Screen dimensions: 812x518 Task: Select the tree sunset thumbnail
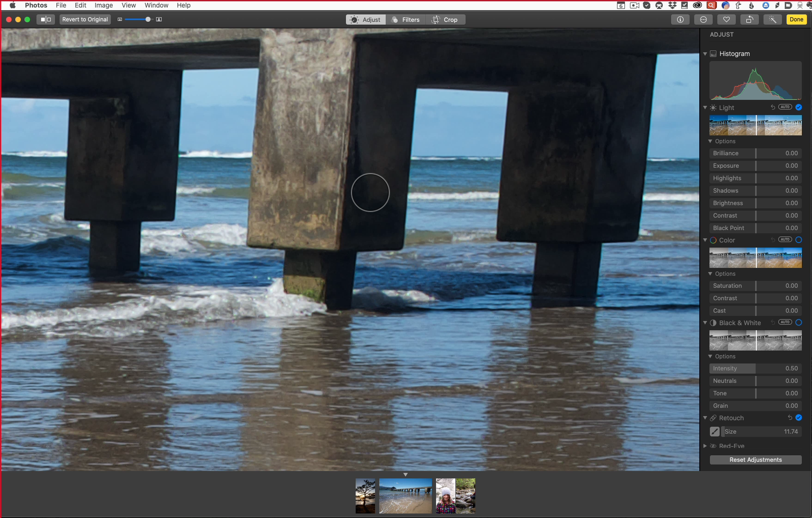pos(366,496)
